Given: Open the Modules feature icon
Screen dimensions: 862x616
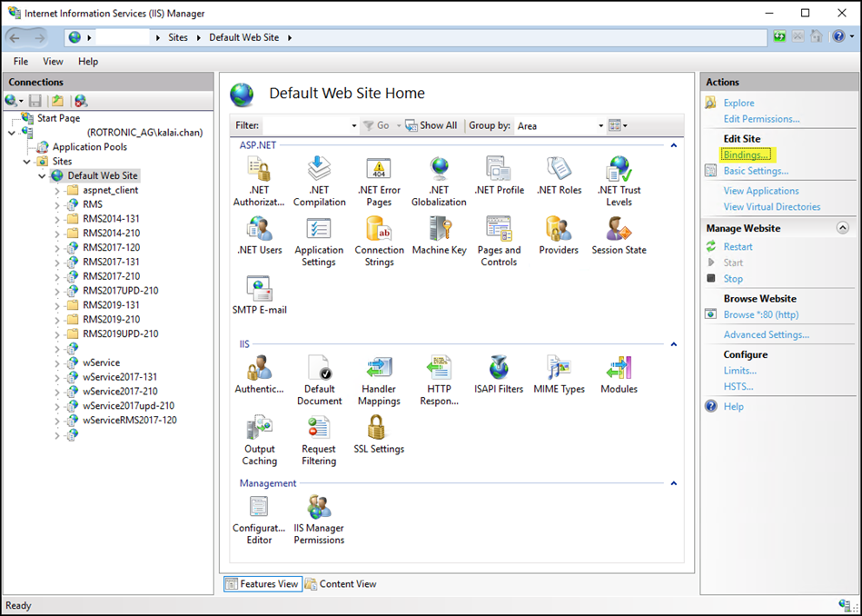Looking at the screenshot, I should 619,374.
